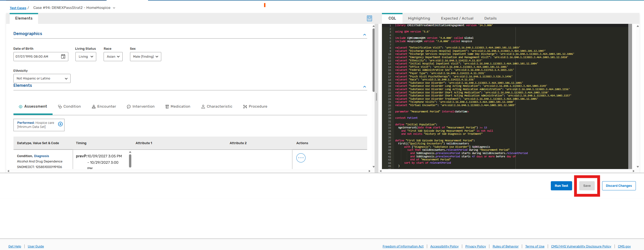Select the Encounter element category
This screenshot has height=250, width=644.
point(104,107)
